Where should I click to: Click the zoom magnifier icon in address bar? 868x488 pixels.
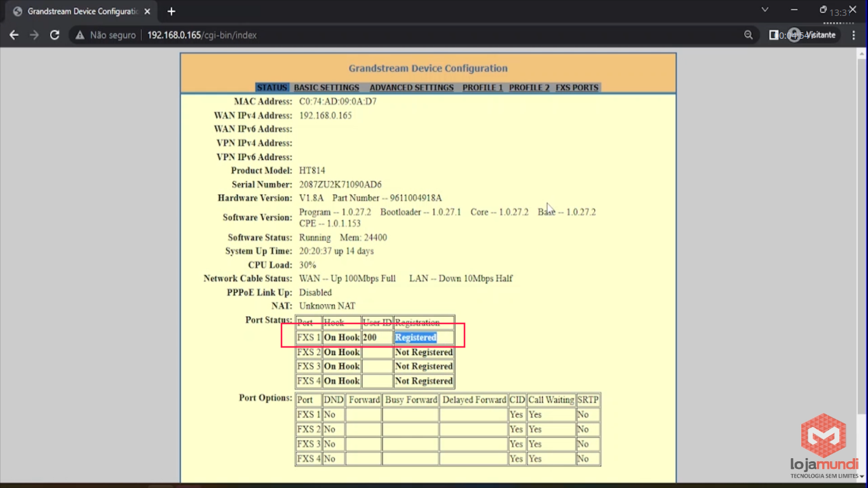tap(749, 35)
